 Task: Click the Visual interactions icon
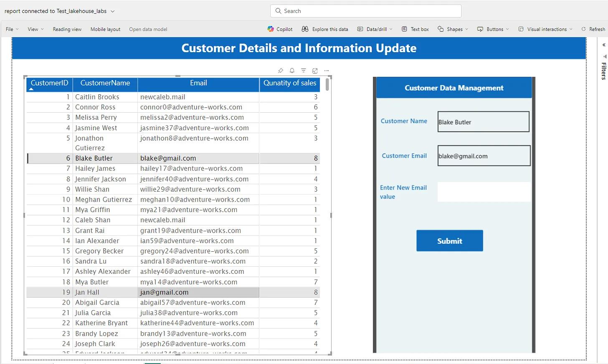521,29
